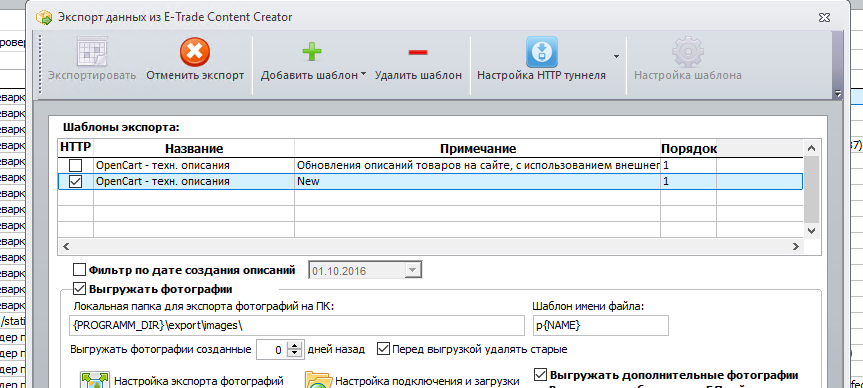Viewport: 863px width, 388px height.
Task: Increase days ago with up spinner
Action: click(296, 345)
